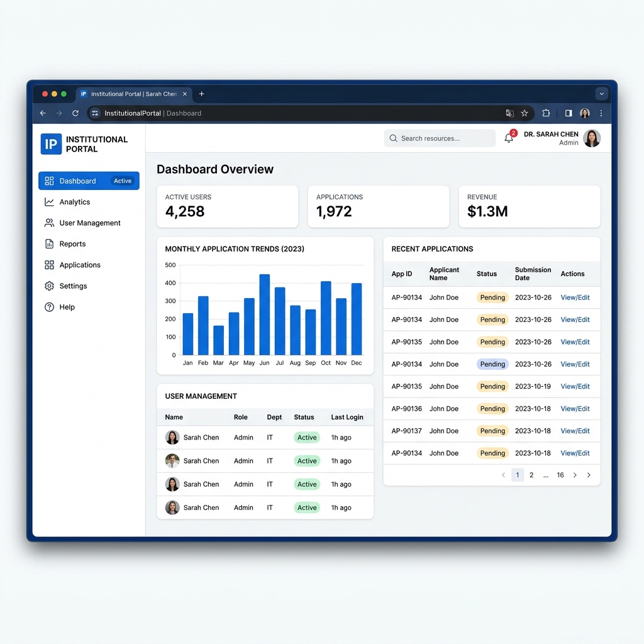Expand the tab search chevron dropdown

tap(601, 94)
